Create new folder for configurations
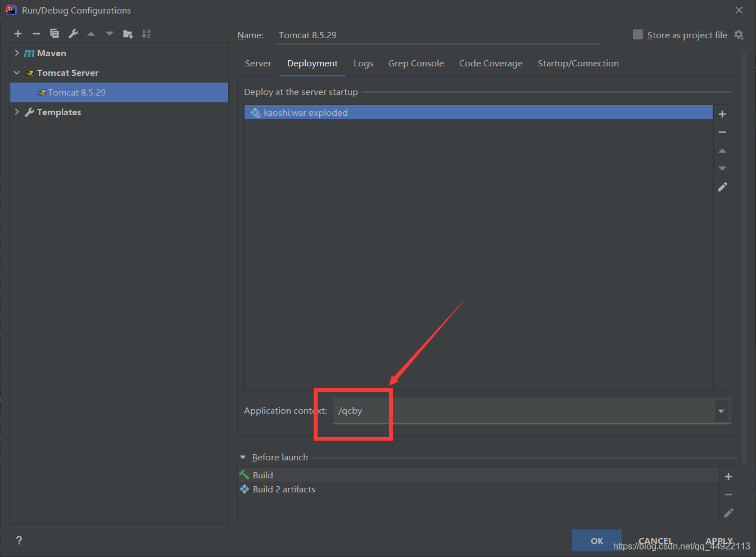This screenshot has height=557, width=756. 128,34
